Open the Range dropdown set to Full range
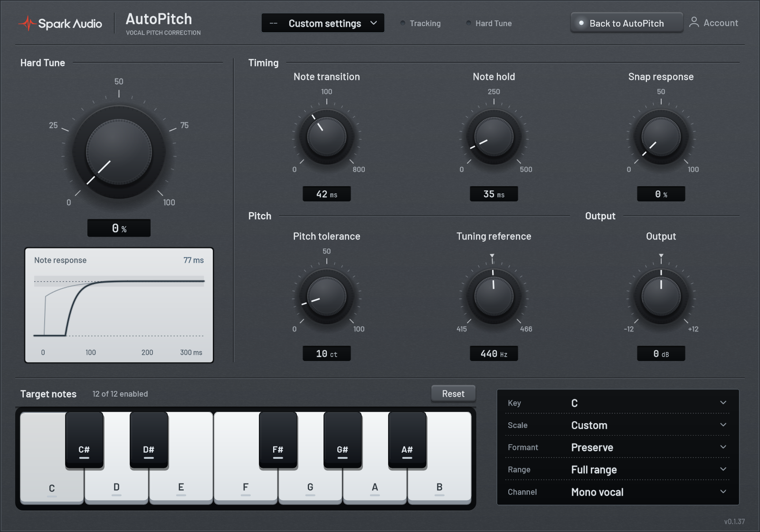The width and height of the screenshot is (760, 532). pyautogui.click(x=617, y=470)
